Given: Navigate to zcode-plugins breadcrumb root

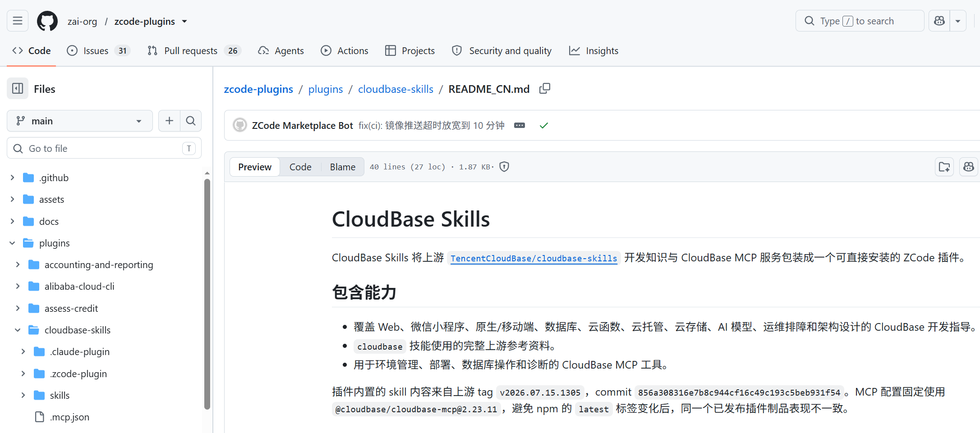Looking at the screenshot, I should [258, 89].
